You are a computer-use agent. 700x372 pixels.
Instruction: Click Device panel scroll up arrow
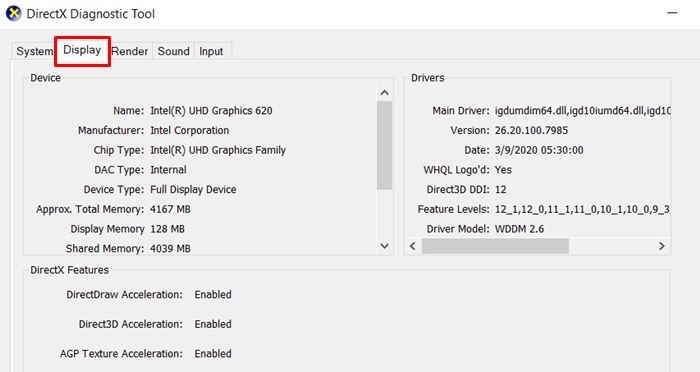click(x=384, y=93)
